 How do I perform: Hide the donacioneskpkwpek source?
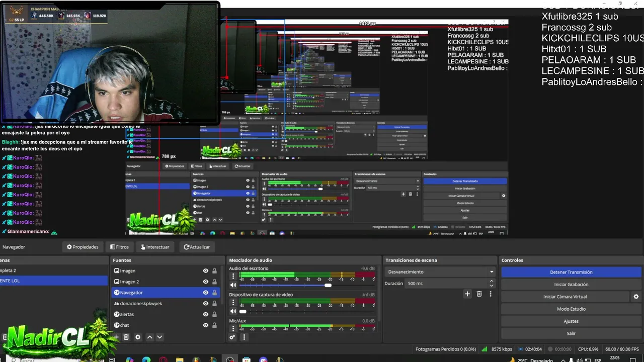coord(205,304)
